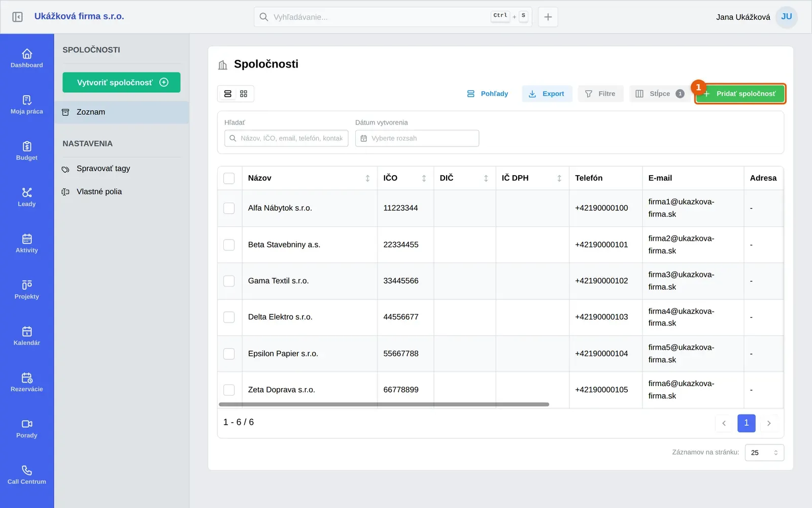The image size is (812, 508).
Task: Open the Stĺpce column settings
Action: click(660, 94)
